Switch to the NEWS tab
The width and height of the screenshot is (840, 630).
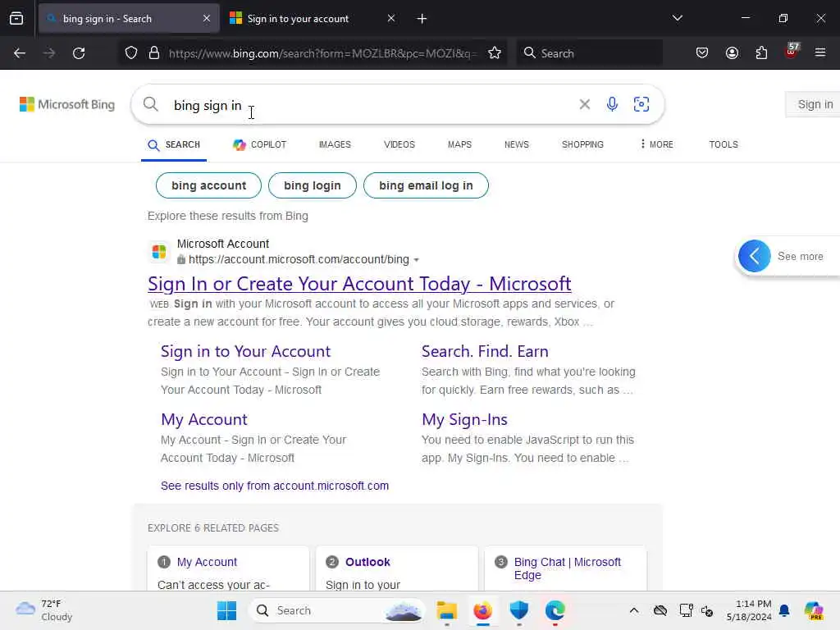(517, 144)
